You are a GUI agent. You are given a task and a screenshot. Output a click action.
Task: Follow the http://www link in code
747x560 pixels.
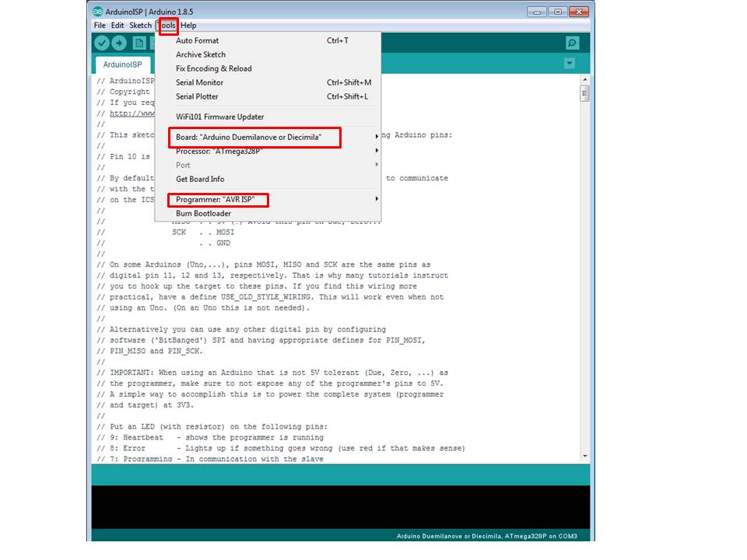point(132,114)
